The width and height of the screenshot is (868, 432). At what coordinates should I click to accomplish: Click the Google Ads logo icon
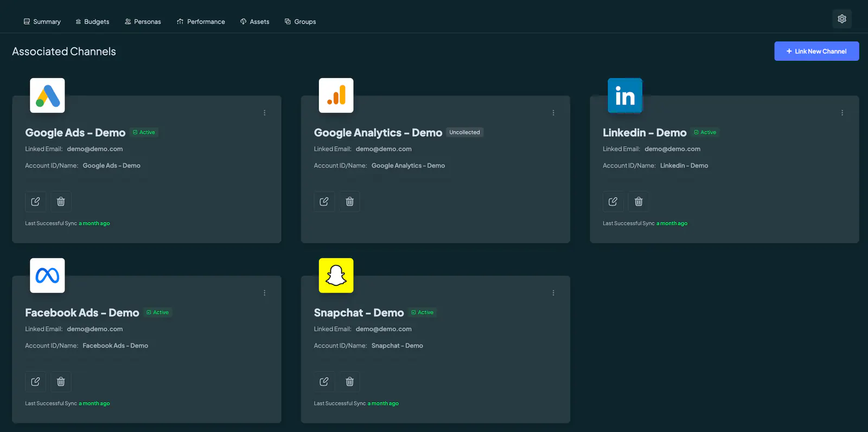pyautogui.click(x=47, y=96)
